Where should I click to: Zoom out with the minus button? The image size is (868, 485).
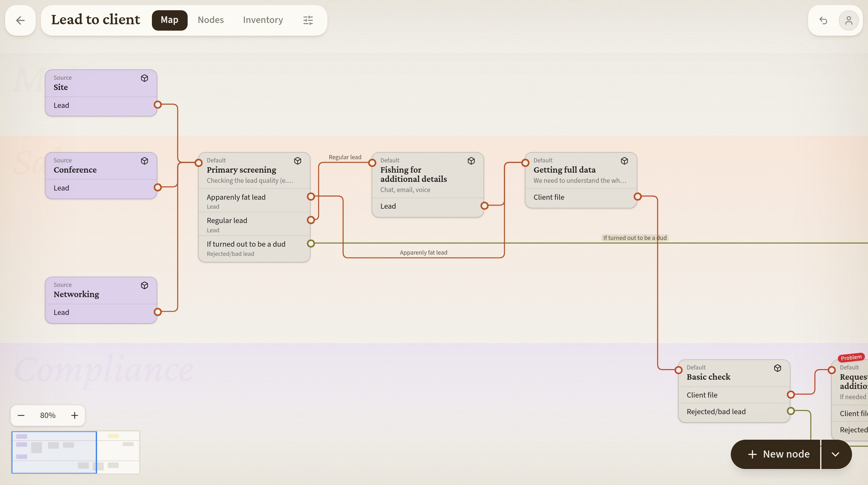pos(21,415)
